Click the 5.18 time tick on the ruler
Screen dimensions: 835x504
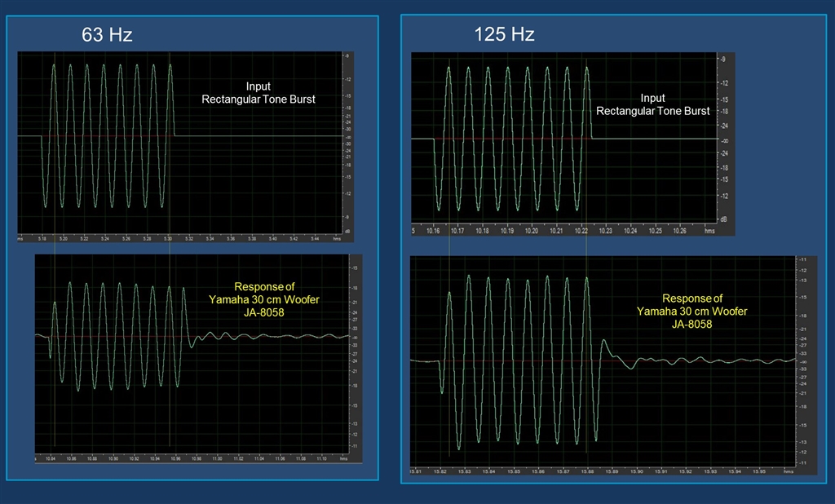click(42, 239)
